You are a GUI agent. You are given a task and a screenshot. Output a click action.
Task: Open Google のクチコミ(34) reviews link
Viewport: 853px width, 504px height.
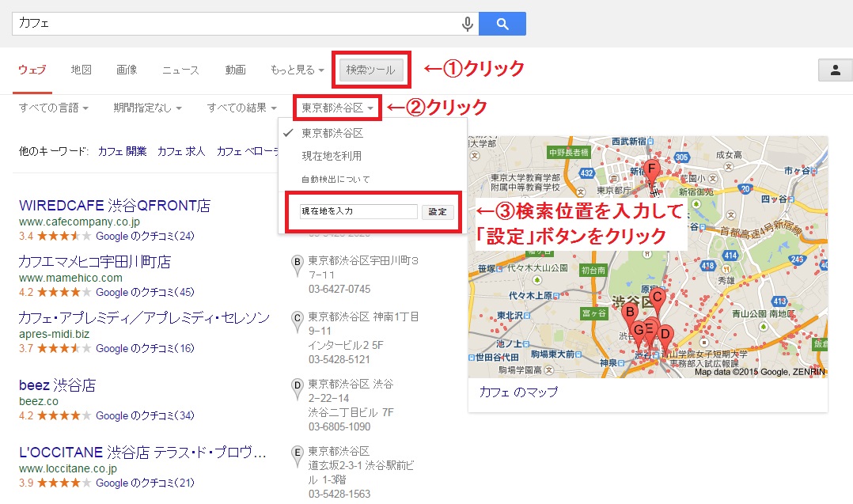point(145,415)
